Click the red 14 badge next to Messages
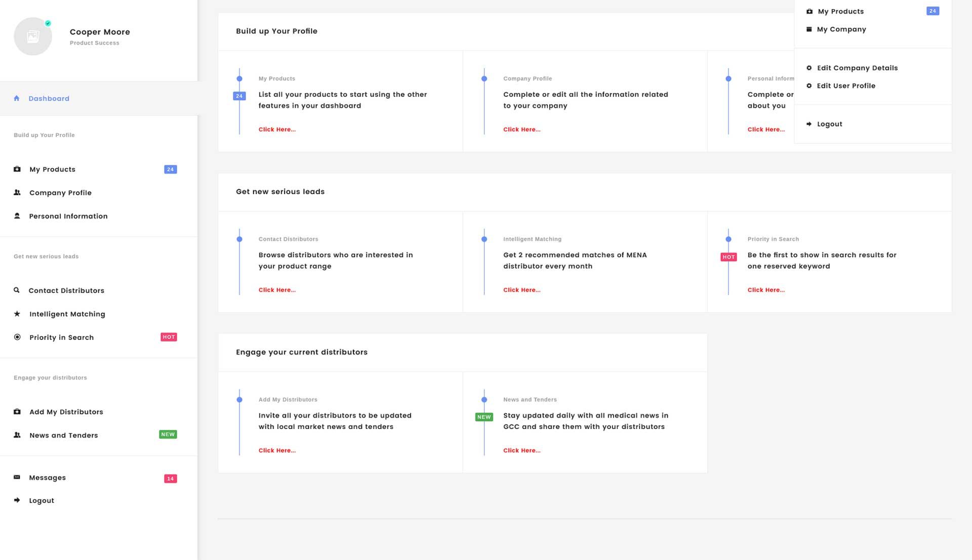Screen dimensions: 972x560 tap(170, 479)
